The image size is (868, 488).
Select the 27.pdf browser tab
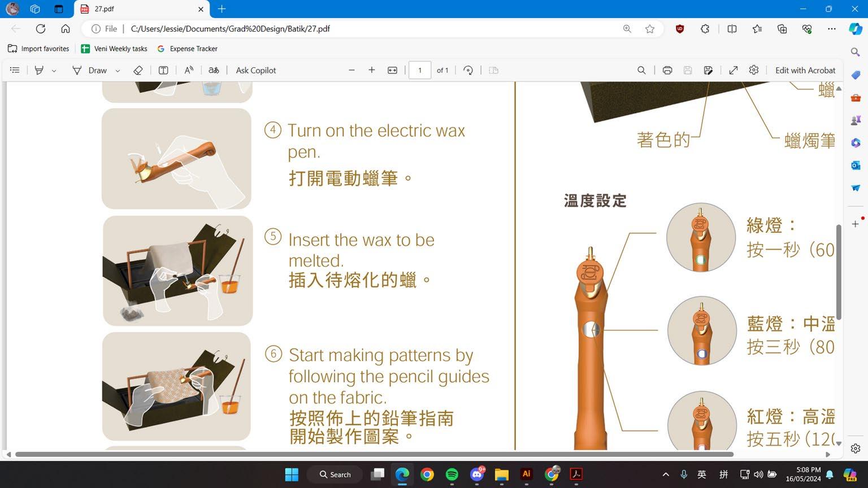pyautogui.click(x=142, y=9)
